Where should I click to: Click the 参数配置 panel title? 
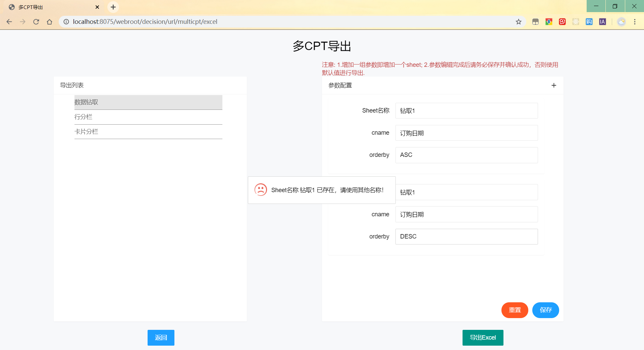(340, 85)
